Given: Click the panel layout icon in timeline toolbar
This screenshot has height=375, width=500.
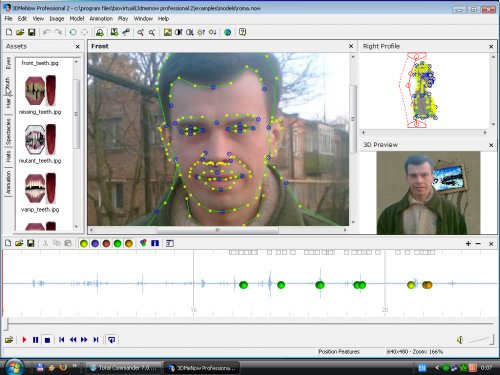Looking at the screenshot, I should click(170, 243).
